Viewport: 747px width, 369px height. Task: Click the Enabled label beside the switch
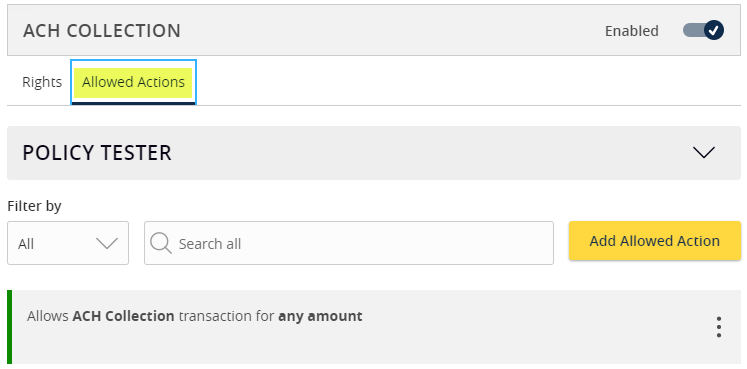coord(632,31)
